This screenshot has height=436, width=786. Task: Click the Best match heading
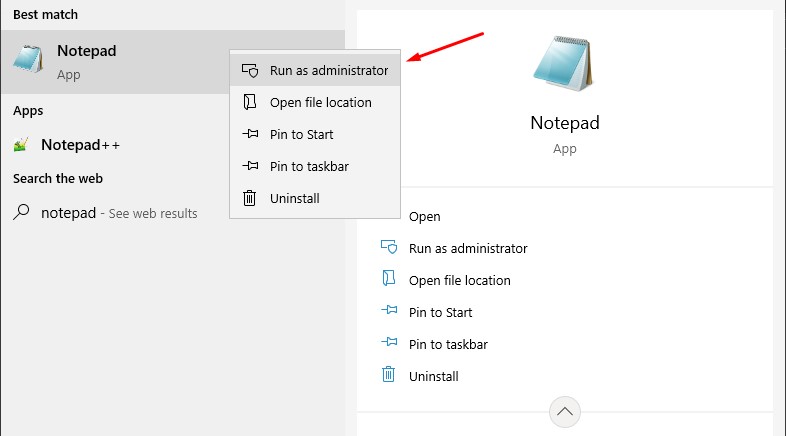[45, 15]
